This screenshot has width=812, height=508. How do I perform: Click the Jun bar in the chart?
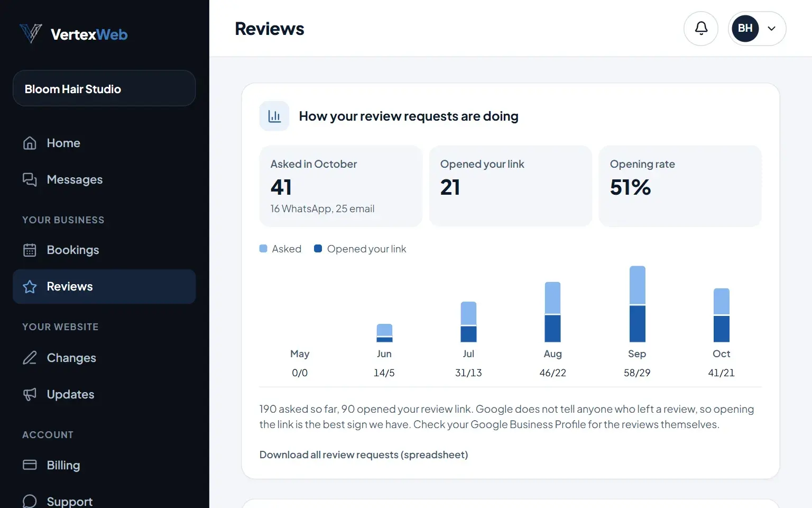point(384,333)
